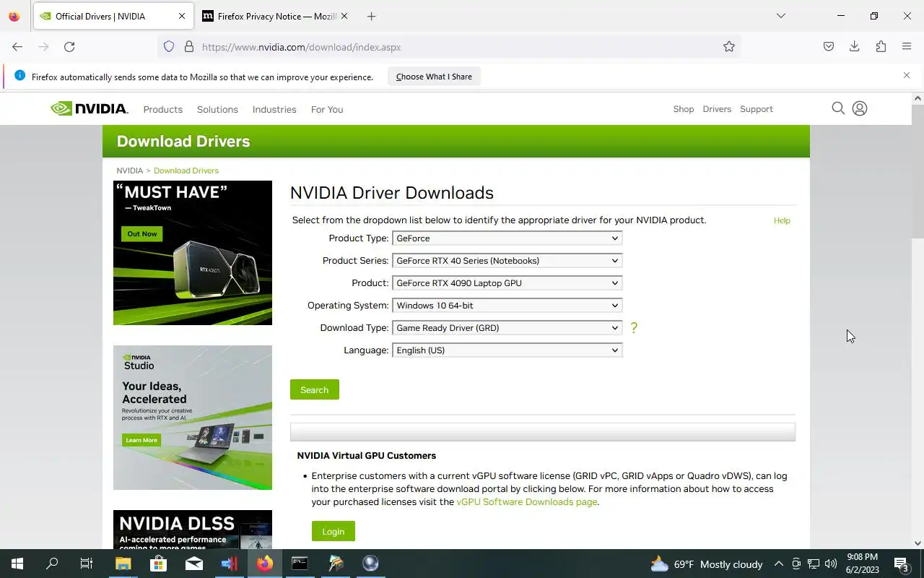924x578 pixels.
Task: Open the For You menu
Action: point(327,109)
